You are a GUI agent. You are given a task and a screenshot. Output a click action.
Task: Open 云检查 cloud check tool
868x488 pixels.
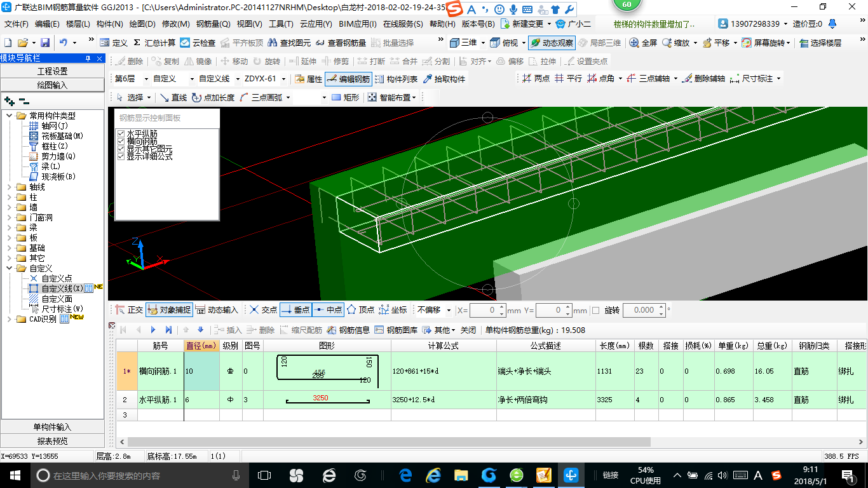point(198,43)
